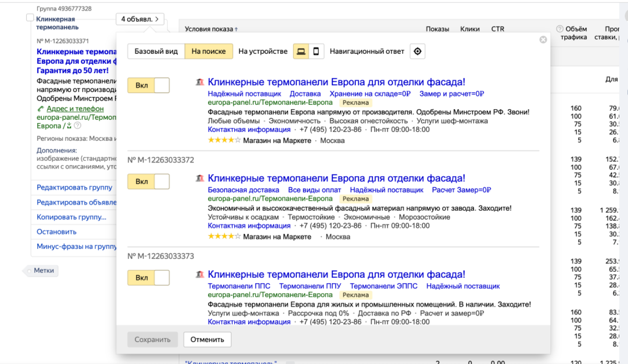Click the phone icon beside Адрес и телефон
The height and width of the screenshot is (364, 628).
[x=41, y=109]
